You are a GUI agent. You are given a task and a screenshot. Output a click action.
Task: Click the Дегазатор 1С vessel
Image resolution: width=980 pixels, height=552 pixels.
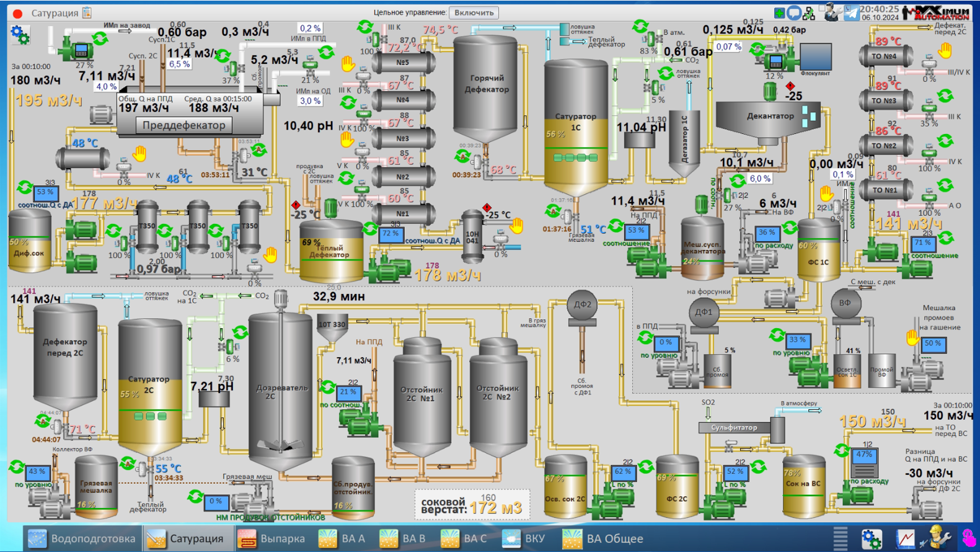[x=684, y=145]
